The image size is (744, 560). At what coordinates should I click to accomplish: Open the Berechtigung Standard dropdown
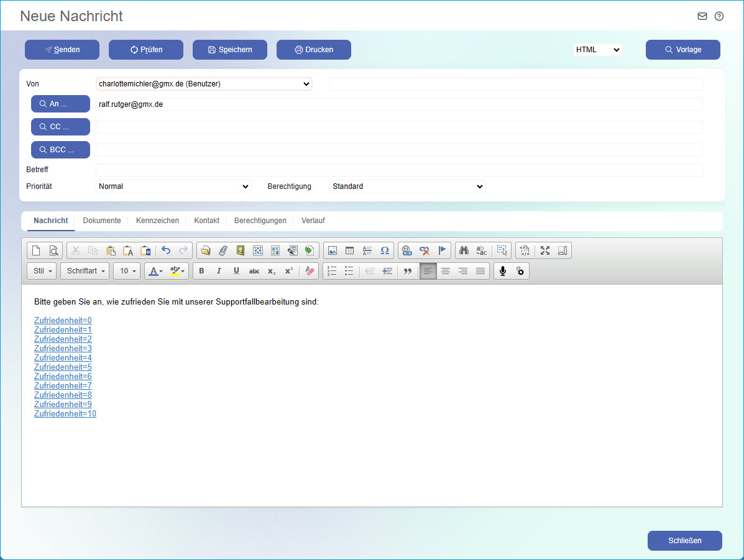[407, 186]
